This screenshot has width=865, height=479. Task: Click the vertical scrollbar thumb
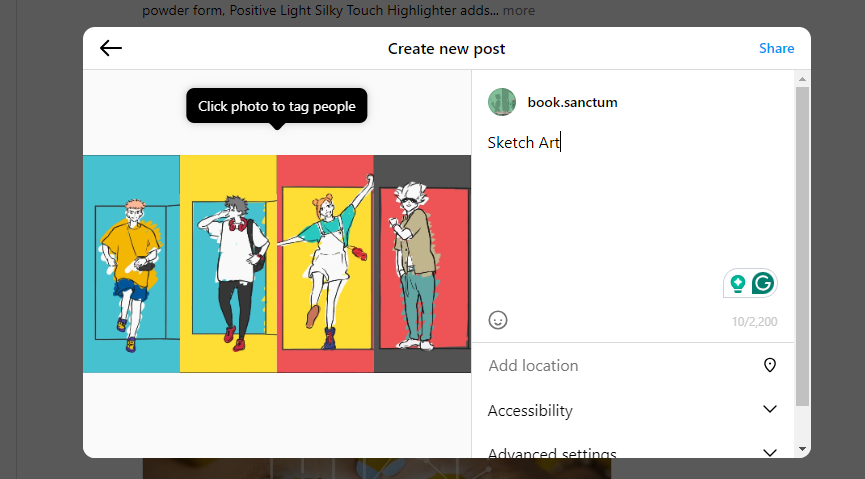tap(802, 245)
